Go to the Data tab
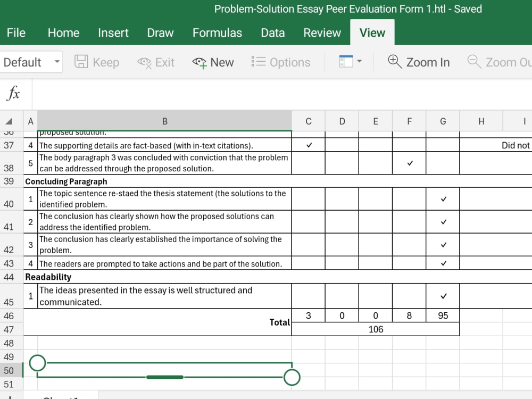Viewport: 532px width, 399px height. [273, 33]
